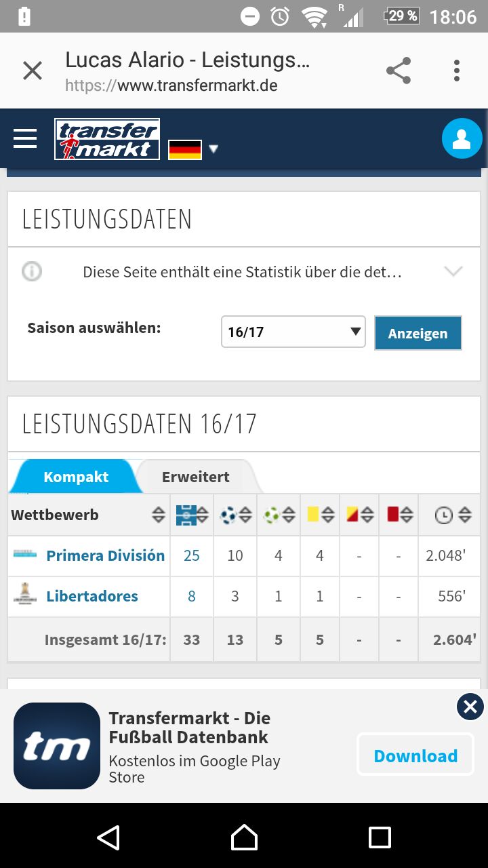This screenshot has height=868, width=488.
Task: Share this page via share icon
Action: point(399,71)
